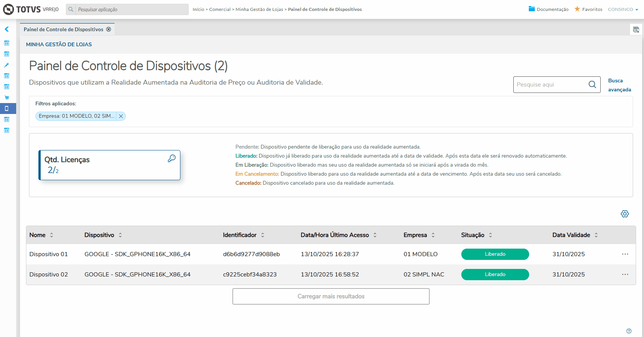Image resolution: width=644 pixels, height=337 pixels.
Task: Open the table settings gear icon
Action: 625,214
